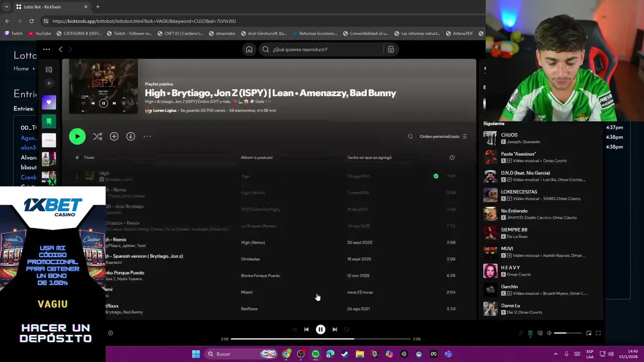Open Spotify Home via the house icon
Screen dimensions: 644x362
point(249,49)
